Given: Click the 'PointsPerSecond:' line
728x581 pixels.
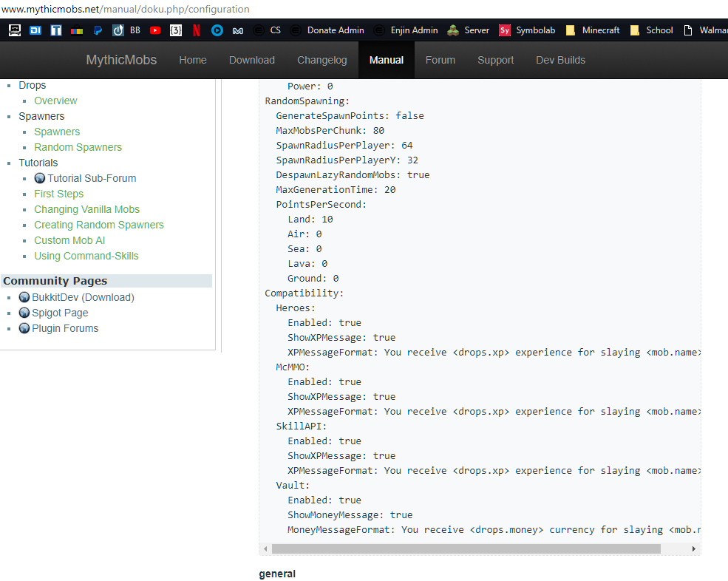Looking at the screenshot, I should click(322, 205).
